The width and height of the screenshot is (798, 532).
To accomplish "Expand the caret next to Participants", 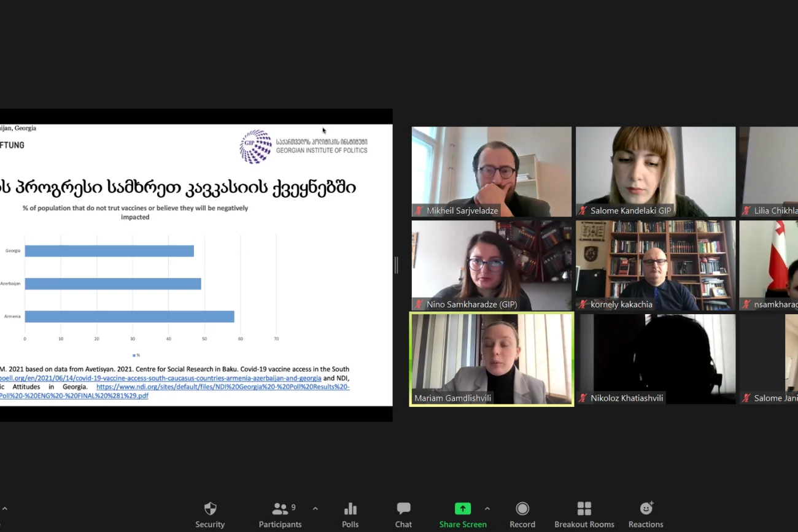I will pyautogui.click(x=316, y=509).
